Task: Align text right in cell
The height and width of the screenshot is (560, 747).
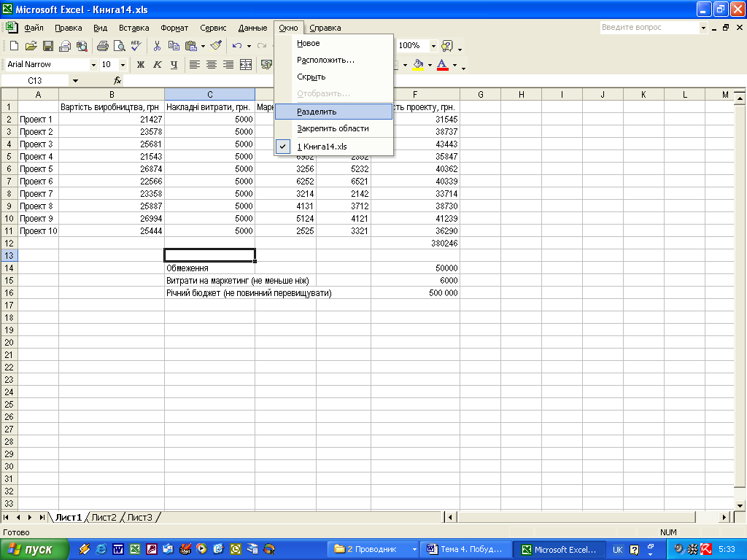Action: [228, 64]
